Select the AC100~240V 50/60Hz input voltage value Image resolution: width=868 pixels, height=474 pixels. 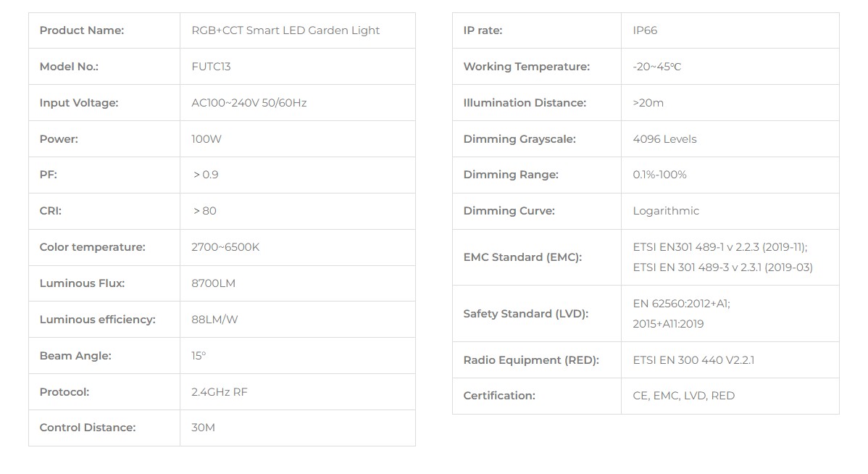tap(249, 103)
